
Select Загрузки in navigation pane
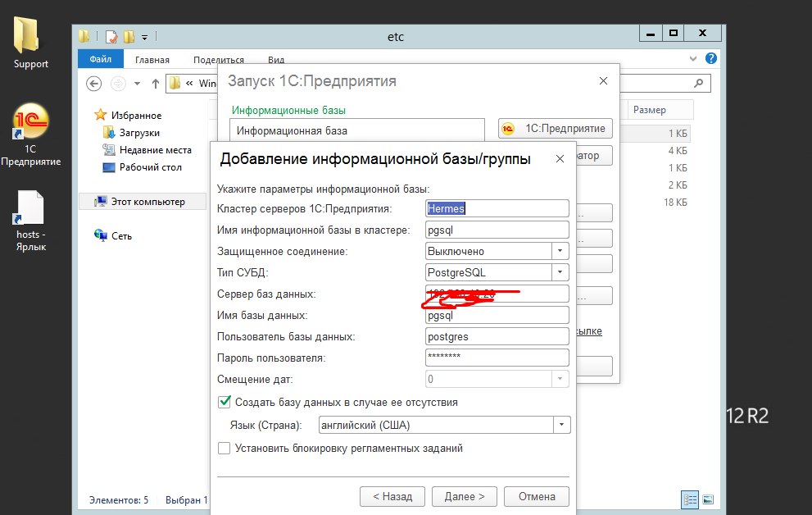(x=132, y=133)
